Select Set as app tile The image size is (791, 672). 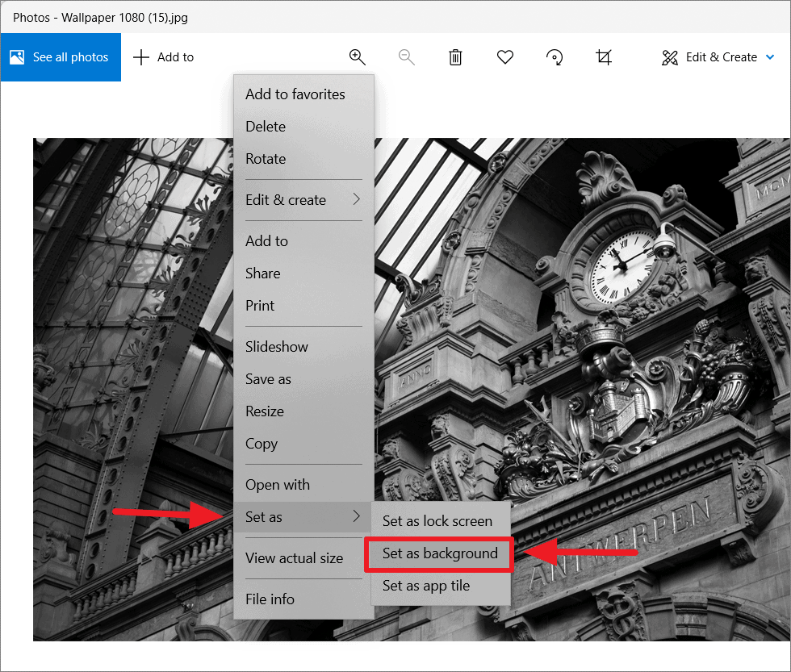coord(426,586)
